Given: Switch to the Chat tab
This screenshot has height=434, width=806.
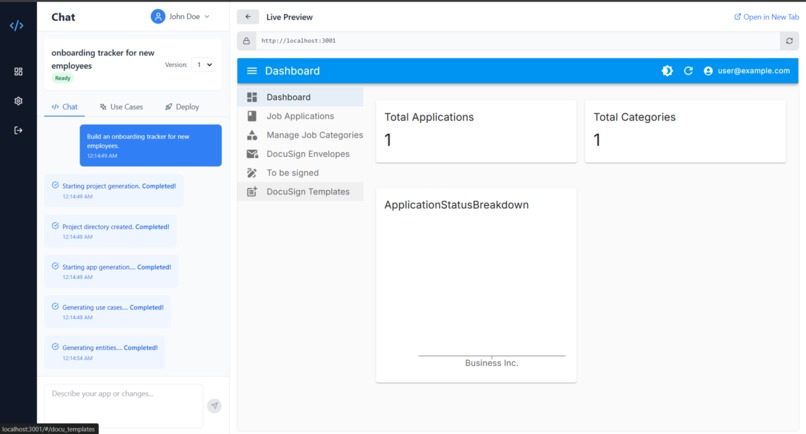Looking at the screenshot, I should (64, 107).
